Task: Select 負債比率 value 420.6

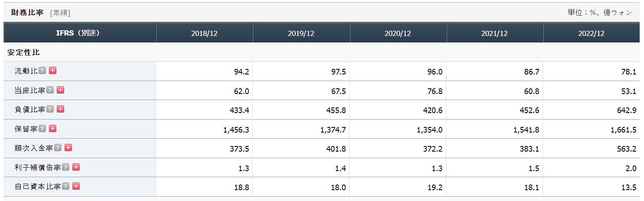Action: coord(433,110)
